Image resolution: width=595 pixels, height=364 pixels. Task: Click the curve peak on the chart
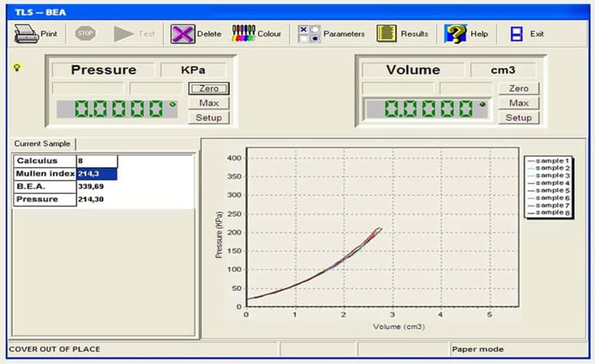tap(379, 229)
